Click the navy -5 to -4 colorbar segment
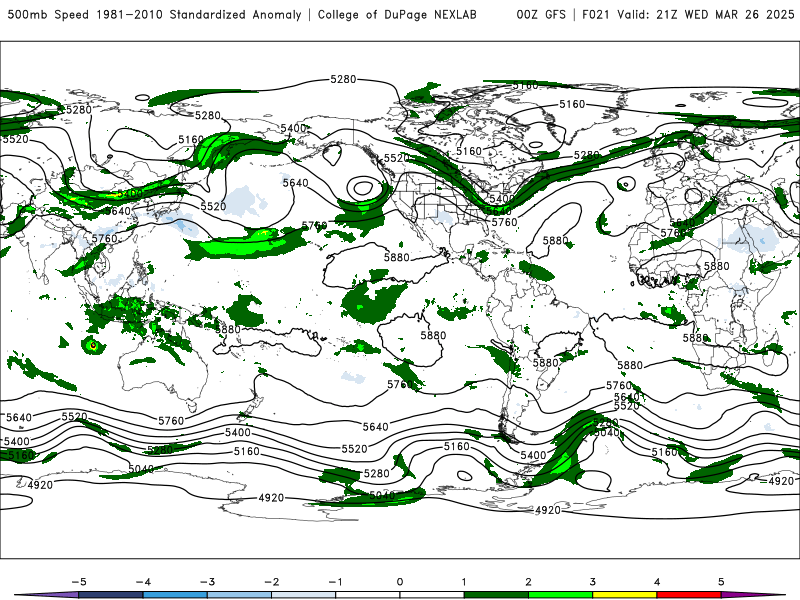 click(x=111, y=595)
